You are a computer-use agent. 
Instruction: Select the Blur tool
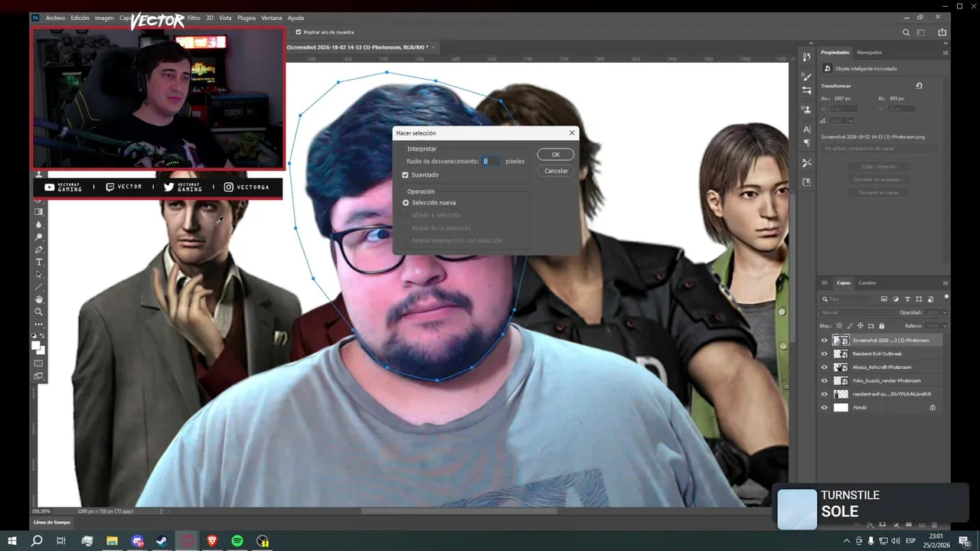[x=39, y=224]
